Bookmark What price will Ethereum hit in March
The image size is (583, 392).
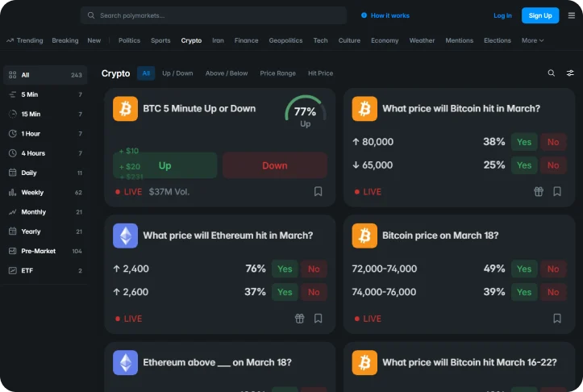pos(318,319)
